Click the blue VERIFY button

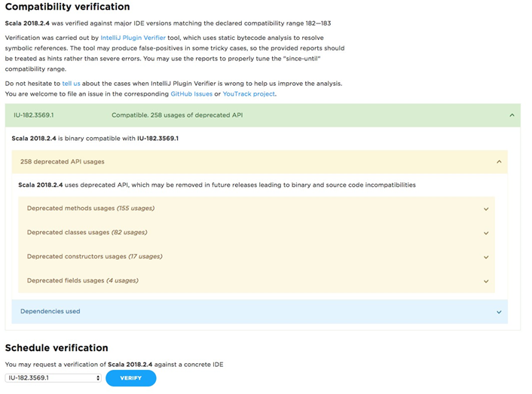130,378
